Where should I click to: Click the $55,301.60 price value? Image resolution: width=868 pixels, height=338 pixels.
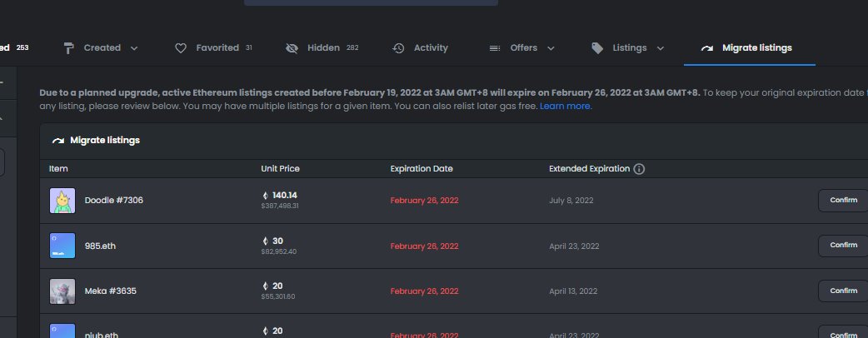click(278, 296)
